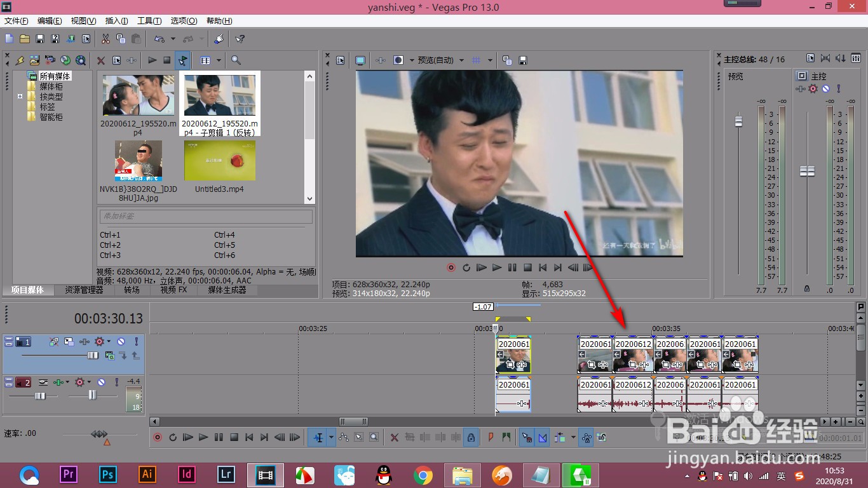Toggle Loop Playback in timeline transport

tap(173, 437)
